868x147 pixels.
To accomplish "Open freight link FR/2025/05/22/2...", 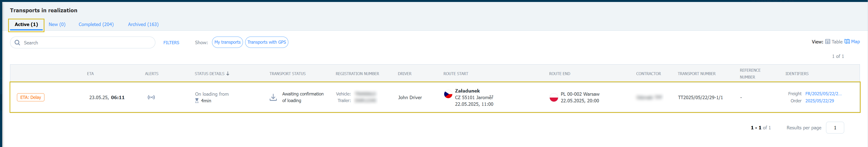I will coord(823,94).
